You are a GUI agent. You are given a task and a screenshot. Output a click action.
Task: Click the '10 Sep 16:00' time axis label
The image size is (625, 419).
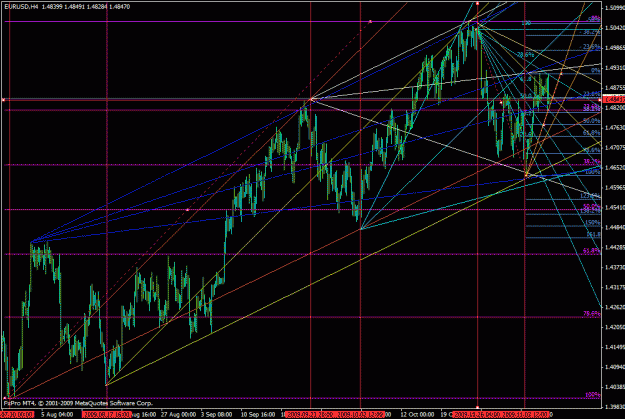tap(258, 415)
